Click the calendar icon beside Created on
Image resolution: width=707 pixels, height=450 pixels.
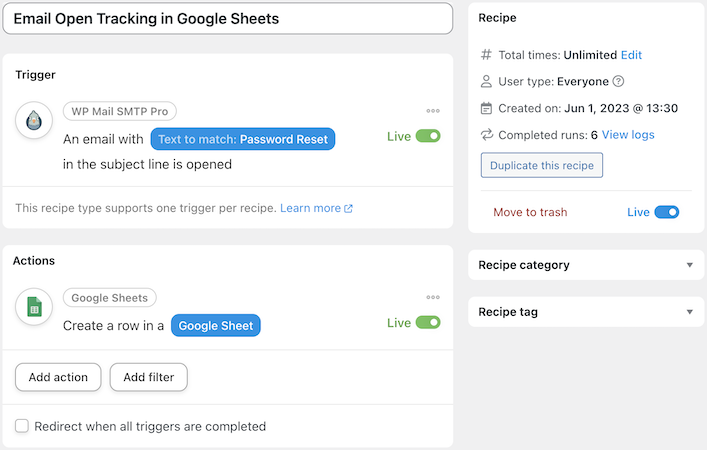click(486, 108)
